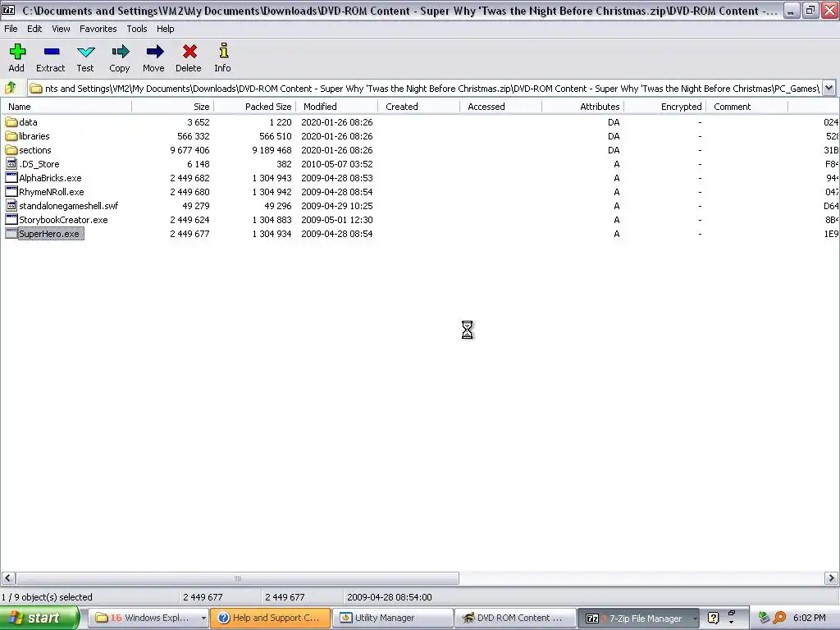Sort by Modified column header
The height and width of the screenshot is (630, 840).
click(x=336, y=107)
